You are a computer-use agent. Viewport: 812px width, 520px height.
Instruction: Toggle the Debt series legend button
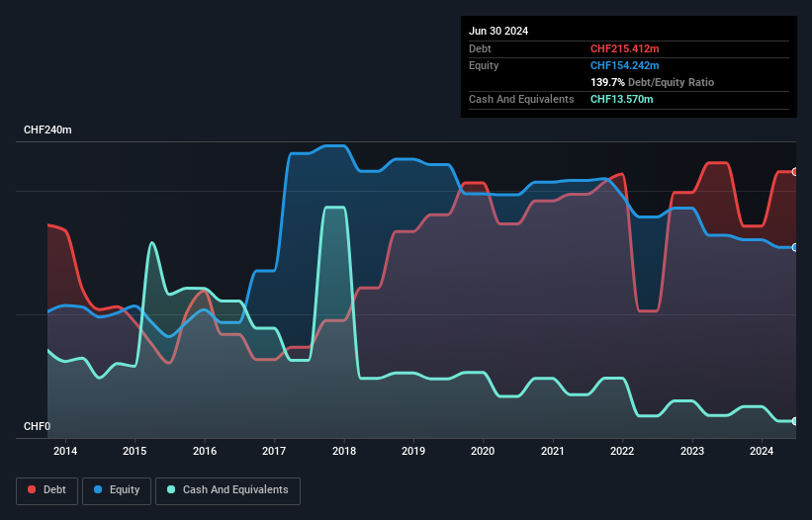pos(46,490)
